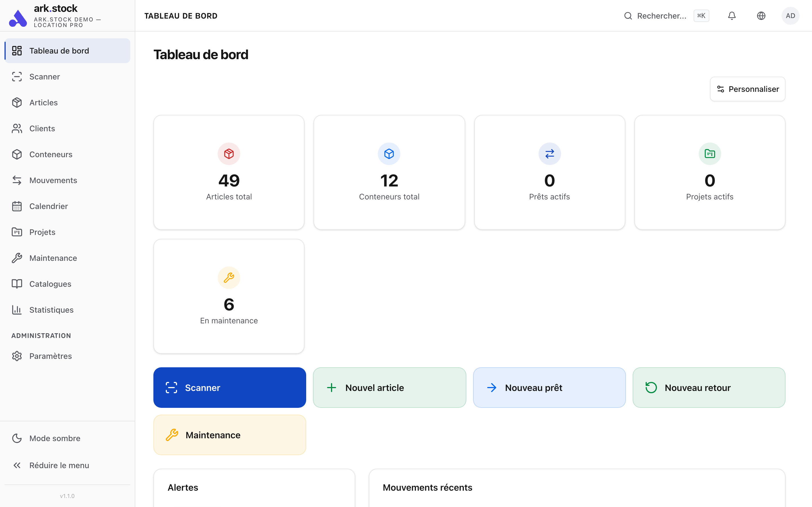Open the notifications bell icon
The height and width of the screenshot is (507, 812).
731,15
